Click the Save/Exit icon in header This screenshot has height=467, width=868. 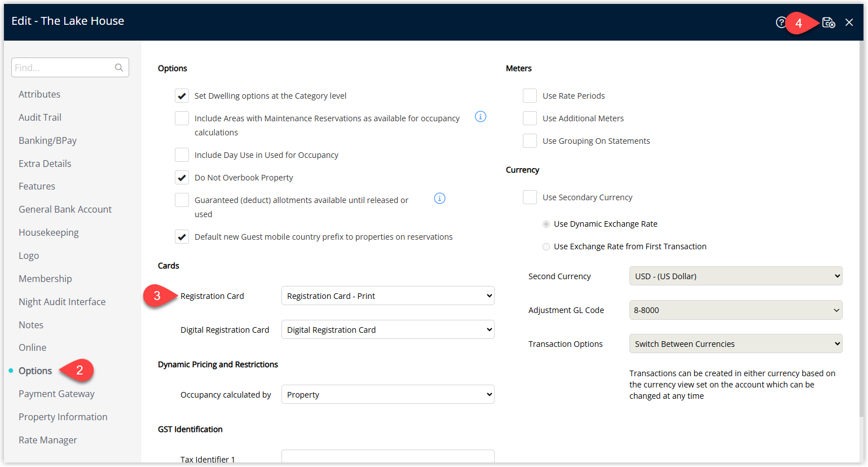(x=829, y=23)
